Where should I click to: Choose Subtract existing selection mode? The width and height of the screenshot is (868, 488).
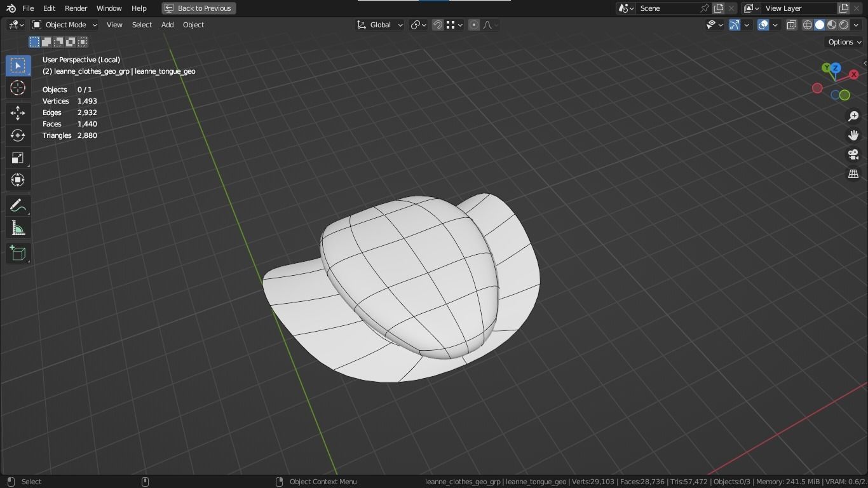point(58,42)
